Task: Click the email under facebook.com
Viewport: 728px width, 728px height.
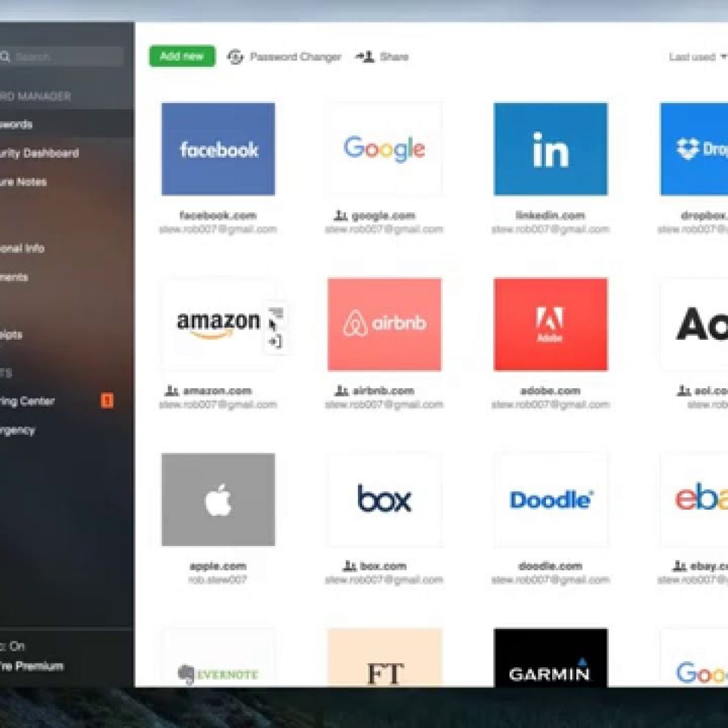Action: [218, 229]
